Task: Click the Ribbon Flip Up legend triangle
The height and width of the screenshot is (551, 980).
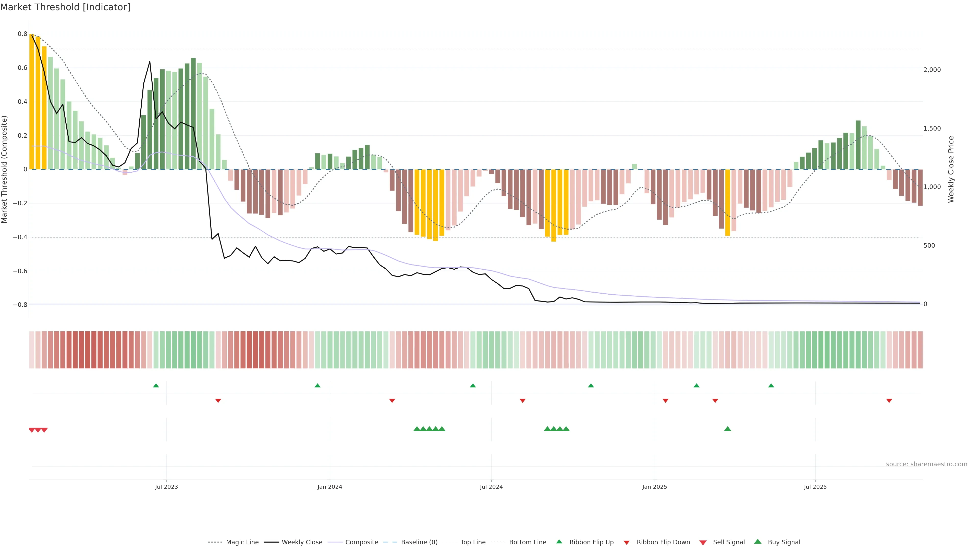Action: pos(559,542)
